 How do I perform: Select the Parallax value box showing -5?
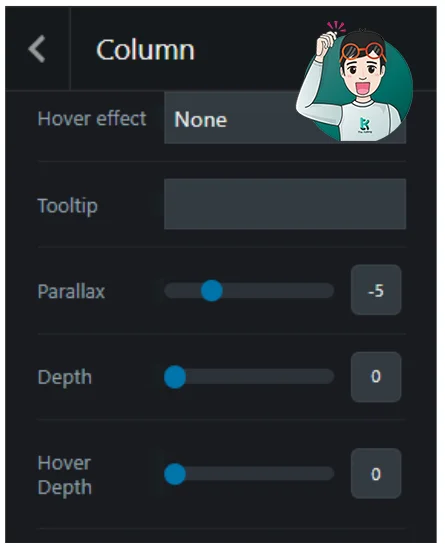(376, 290)
